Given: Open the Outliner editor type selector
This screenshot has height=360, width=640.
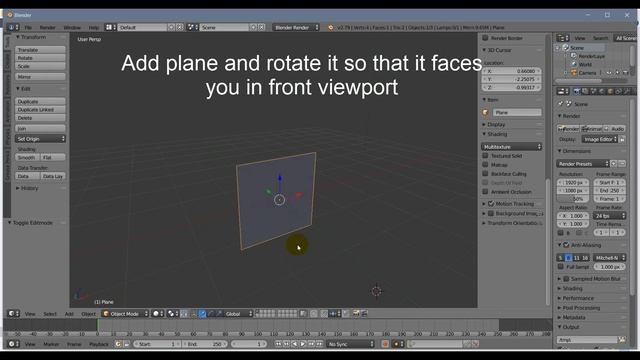Looking at the screenshot, I should [563, 38].
